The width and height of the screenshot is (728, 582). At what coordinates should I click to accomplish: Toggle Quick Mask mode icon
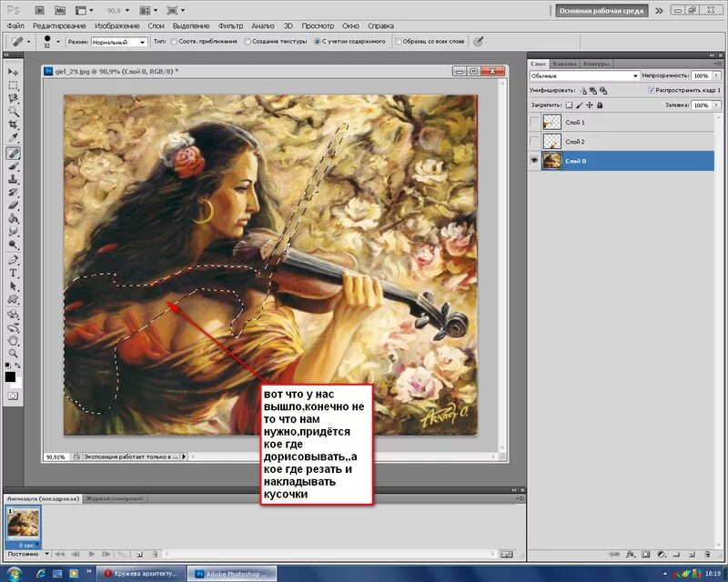point(13,396)
